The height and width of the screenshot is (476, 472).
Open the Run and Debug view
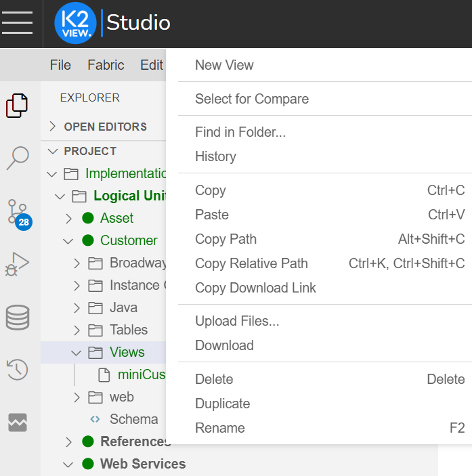(x=18, y=263)
